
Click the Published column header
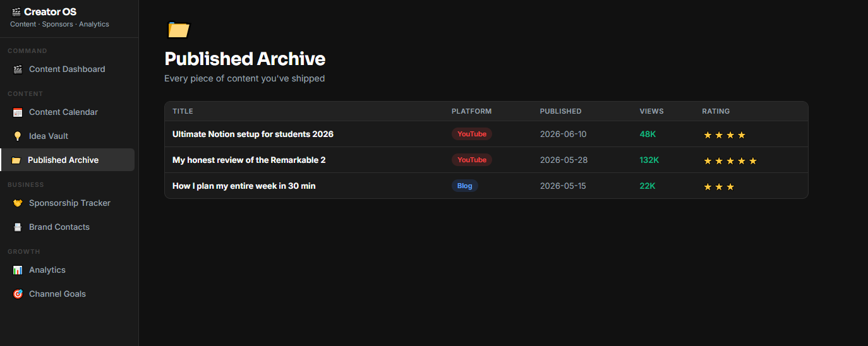pos(560,111)
